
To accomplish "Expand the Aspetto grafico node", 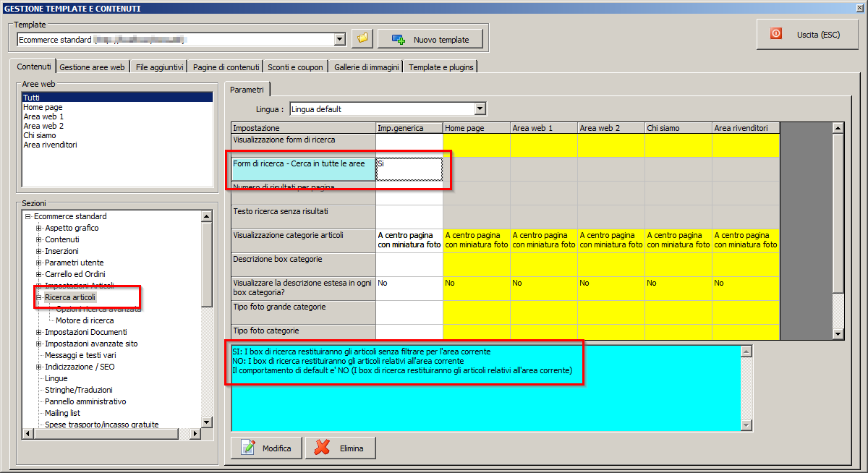I will click(39, 228).
